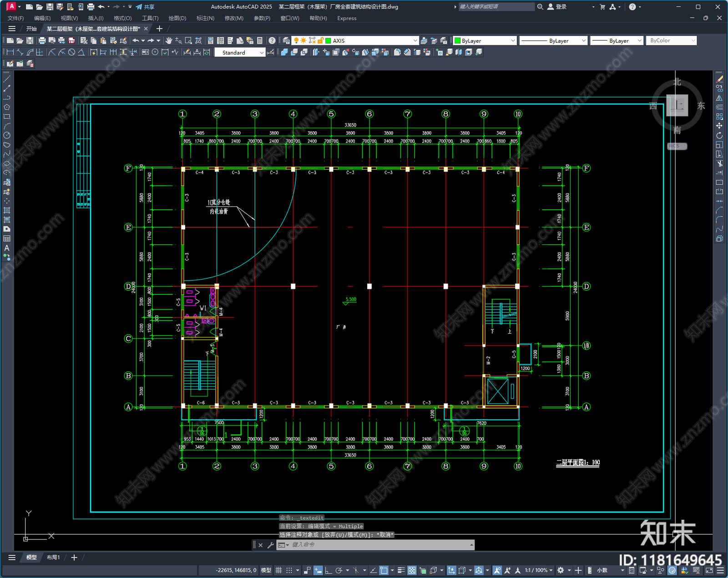Screen dimensions: 728x578
Task: Toggle the grid display in status bar
Action: tap(279, 570)
